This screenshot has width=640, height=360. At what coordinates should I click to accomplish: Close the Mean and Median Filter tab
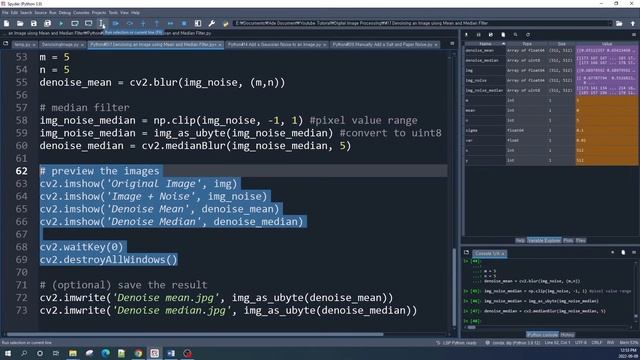coord(220,44)
